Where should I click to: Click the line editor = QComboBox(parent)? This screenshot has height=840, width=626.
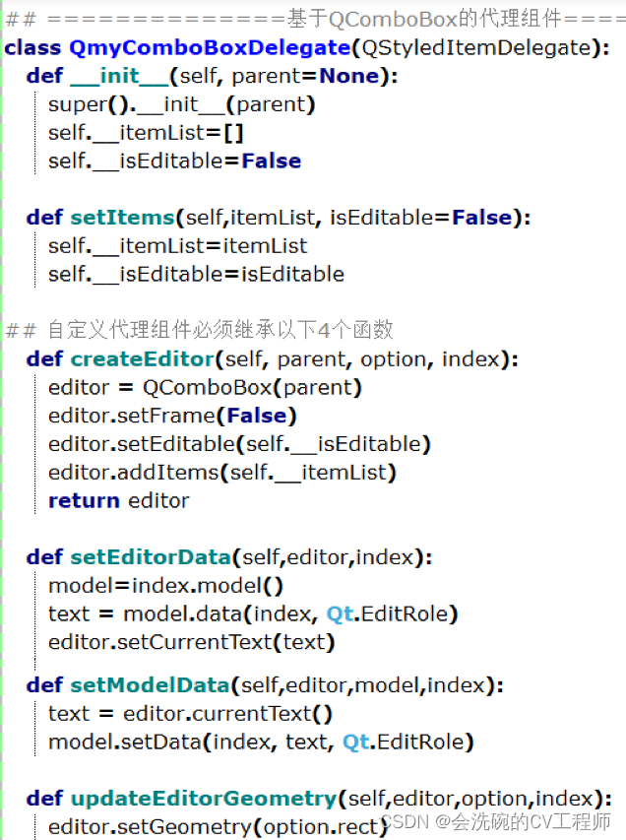205,388
